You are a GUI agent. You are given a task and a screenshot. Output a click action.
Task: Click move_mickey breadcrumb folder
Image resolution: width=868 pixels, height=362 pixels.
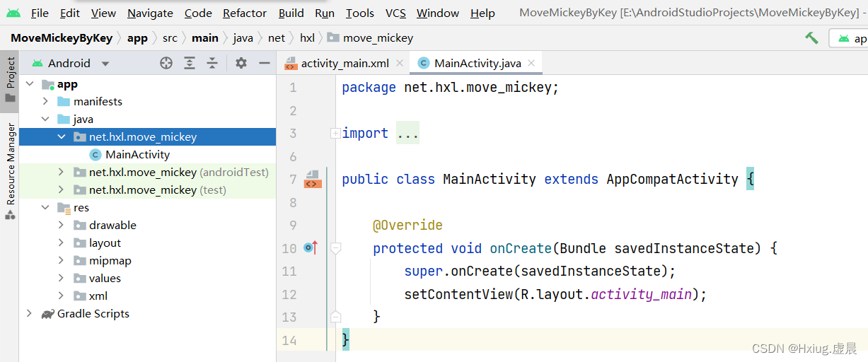pyautogui.click(x=371, y=37)
